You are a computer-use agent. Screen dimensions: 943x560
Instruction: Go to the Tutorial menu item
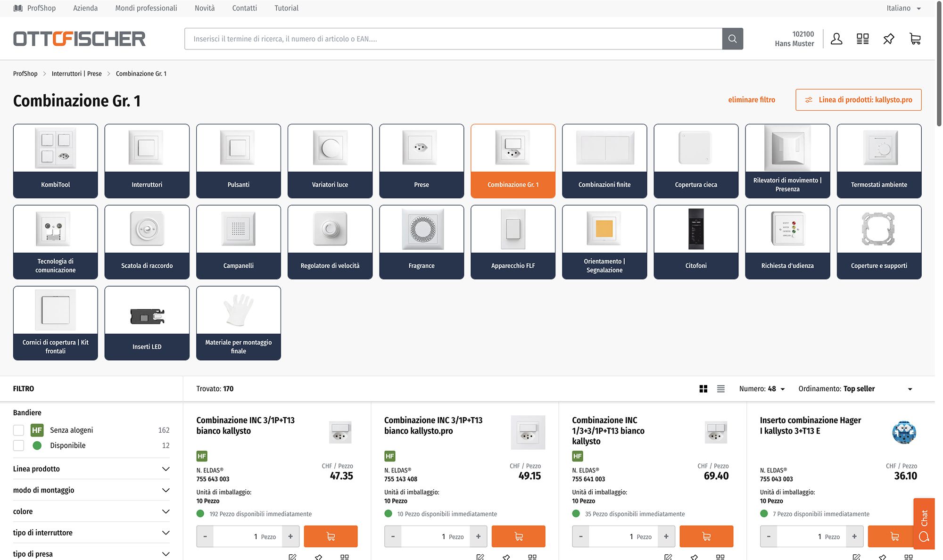pyautogui.click(x=286, y=8)
